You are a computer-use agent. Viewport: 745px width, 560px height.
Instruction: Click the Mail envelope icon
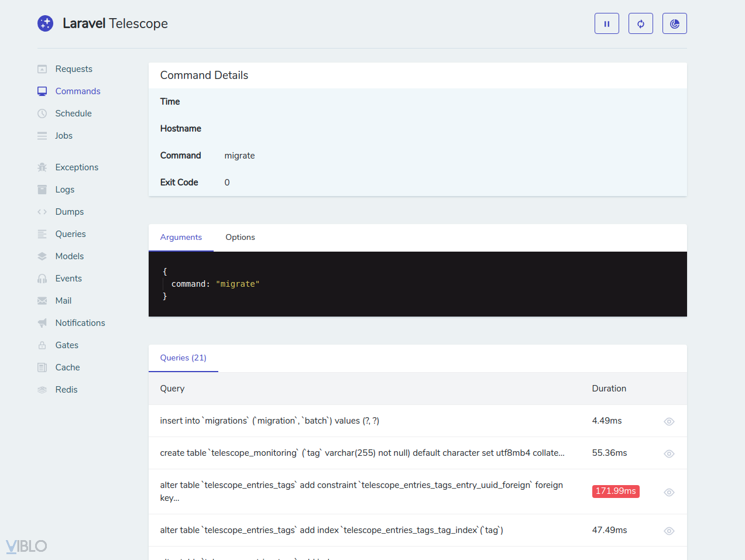pos(42,301)
